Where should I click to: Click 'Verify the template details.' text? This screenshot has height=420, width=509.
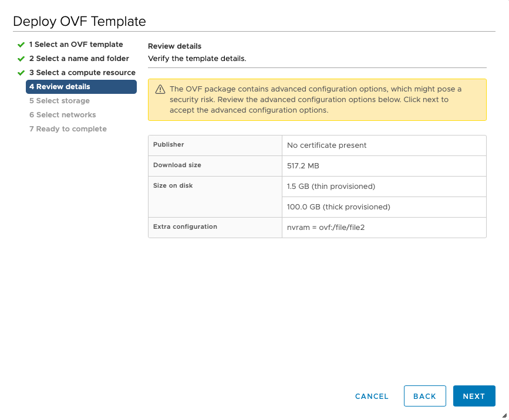197,59
